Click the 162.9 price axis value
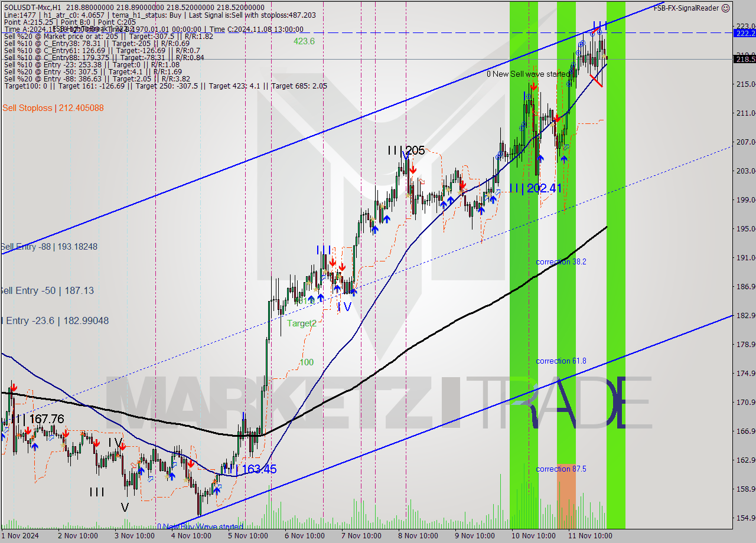This screenshot has width=756, height=543. click(745, 460)
